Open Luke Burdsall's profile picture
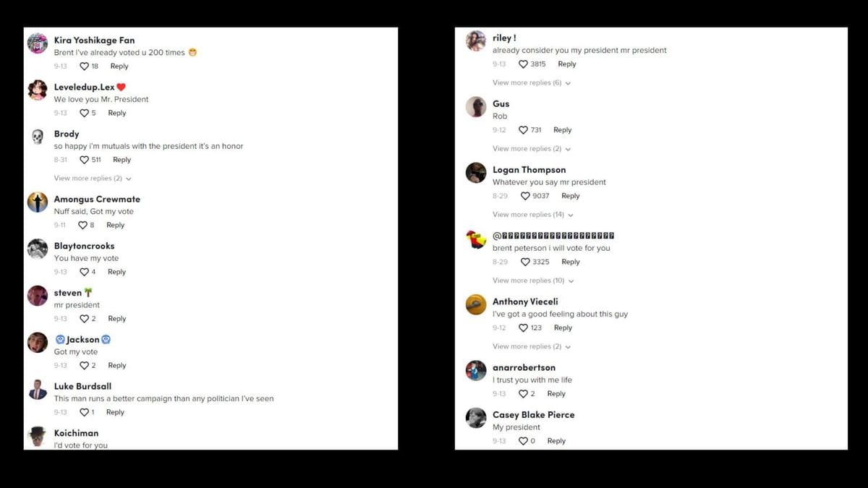 pyautogui.click(x=38, y=390)
